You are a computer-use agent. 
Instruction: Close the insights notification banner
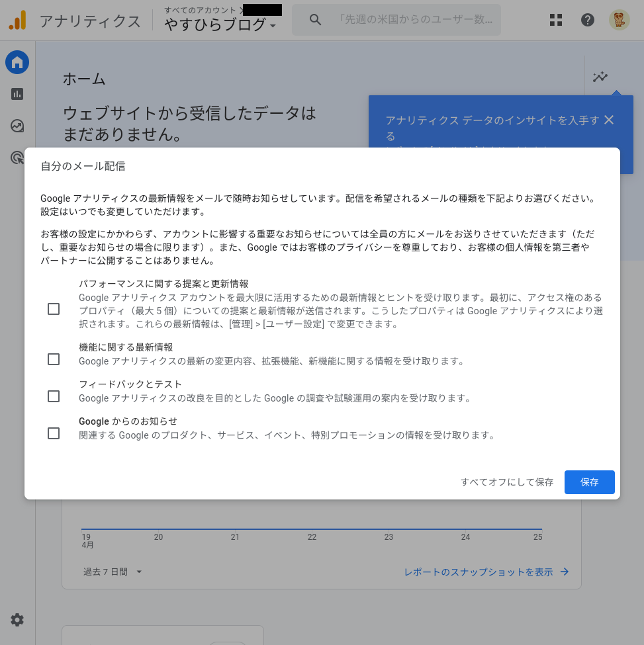(x=609, y=120)
